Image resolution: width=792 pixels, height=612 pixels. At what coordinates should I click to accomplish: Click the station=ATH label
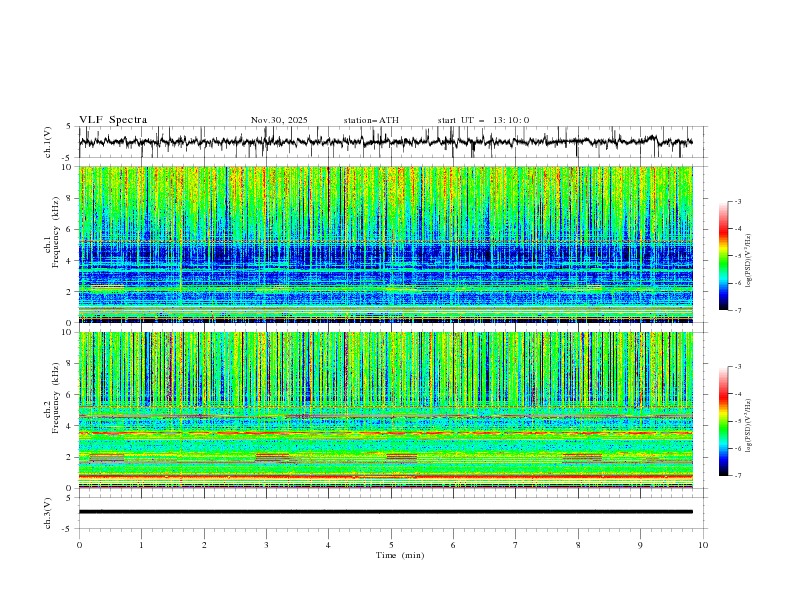[x=370, y=120]
